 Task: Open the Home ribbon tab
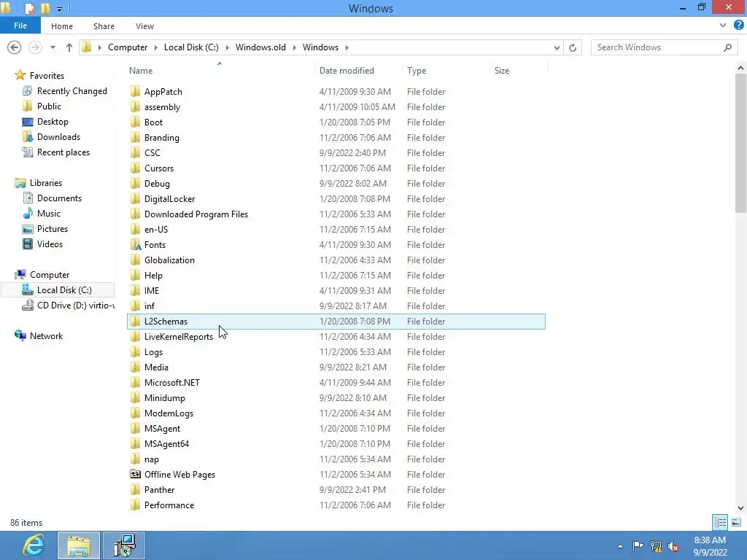pos(62,26)
